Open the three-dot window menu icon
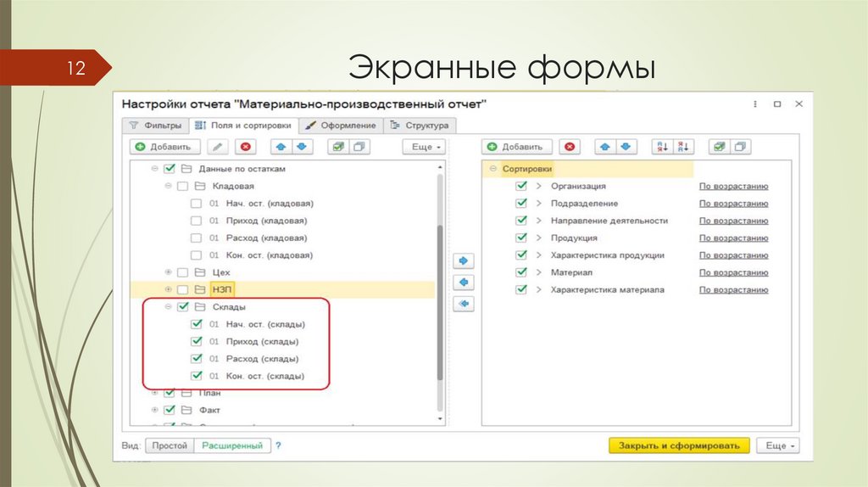Screen dimensions: 868x487 (x=755, y=104)
